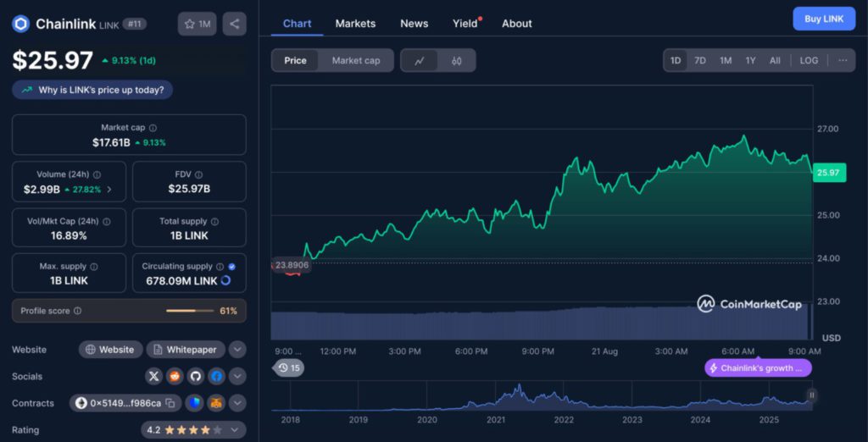Open Chainlink's X (Twitter) social link
Image resolution: width=868 pixels, height=442 pixels.
pos(153,376)
